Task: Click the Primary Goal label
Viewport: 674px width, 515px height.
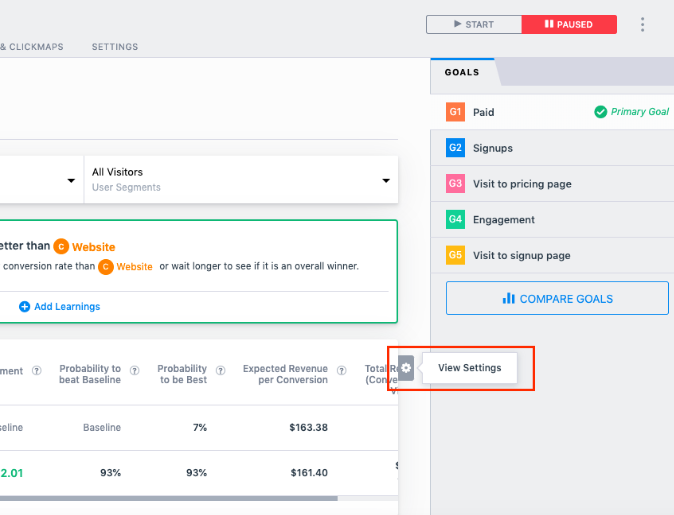Action: coord(640,112)
